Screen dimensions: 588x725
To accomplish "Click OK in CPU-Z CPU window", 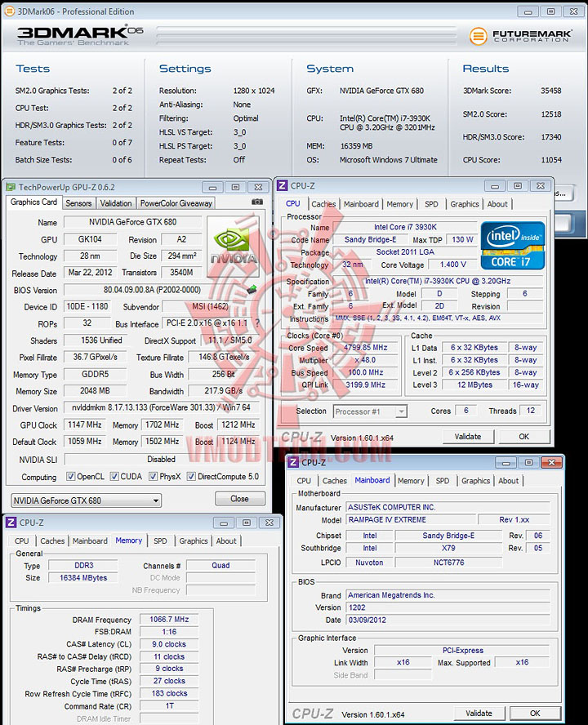I will pyautogui.click(x=523, y=436).
